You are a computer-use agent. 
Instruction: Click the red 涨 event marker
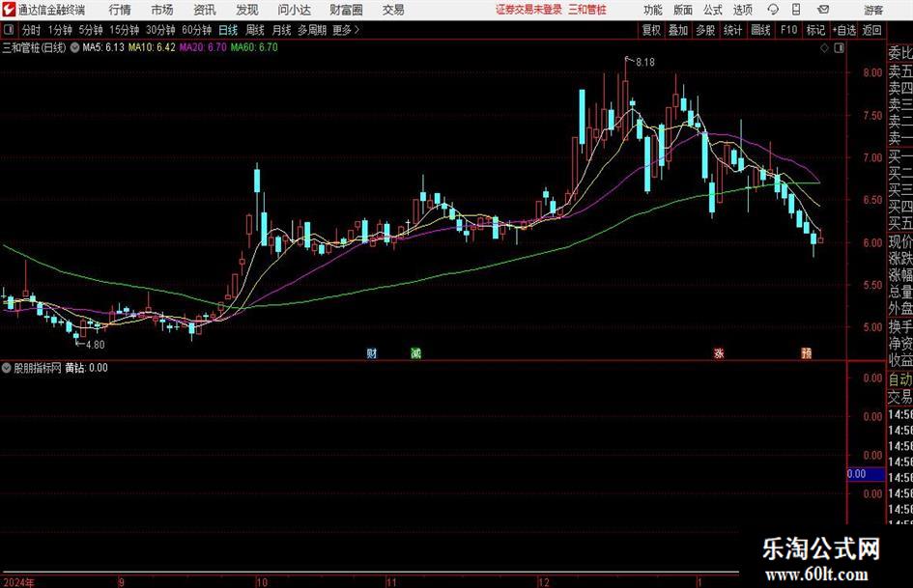click(x=719, y=352)
